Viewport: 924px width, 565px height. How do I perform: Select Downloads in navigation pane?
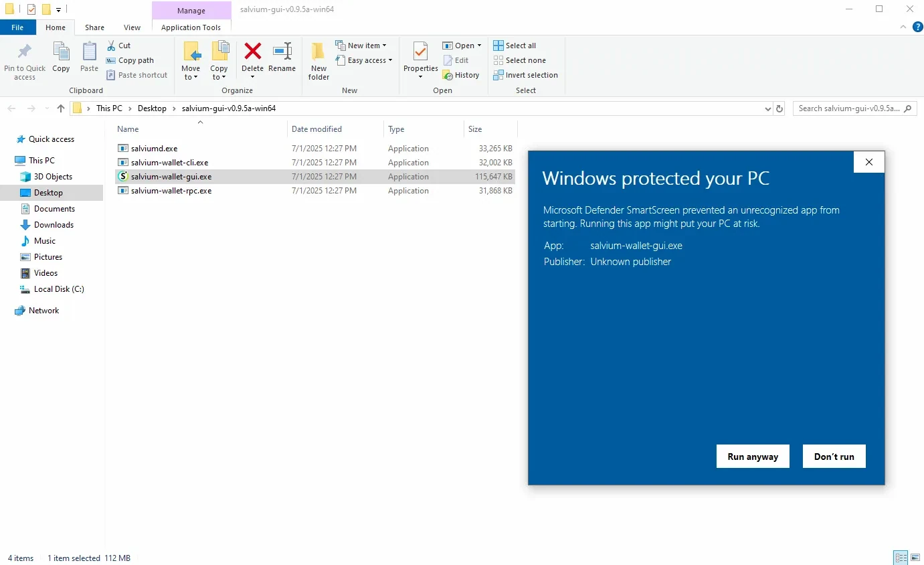(54, 225)
